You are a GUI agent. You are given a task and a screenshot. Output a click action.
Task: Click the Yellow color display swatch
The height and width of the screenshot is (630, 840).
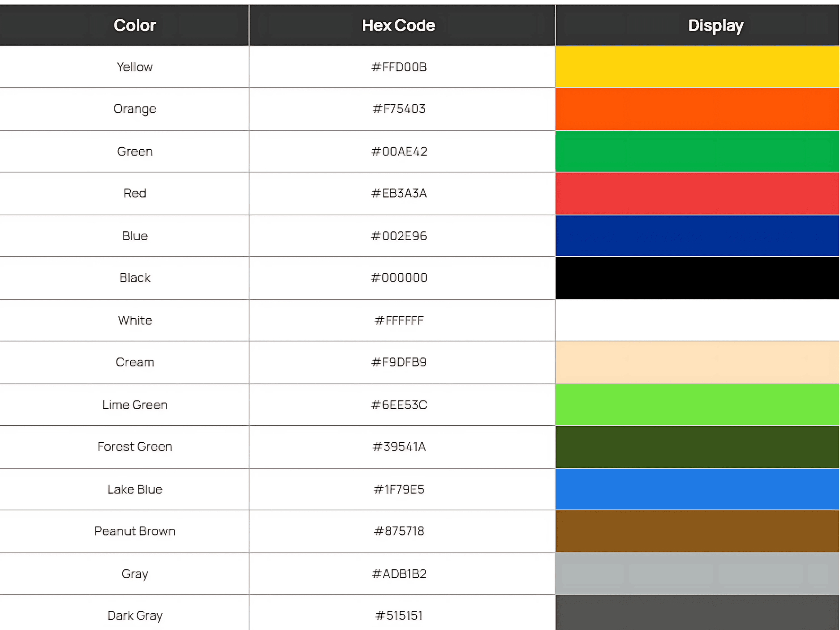click(697, 67)
